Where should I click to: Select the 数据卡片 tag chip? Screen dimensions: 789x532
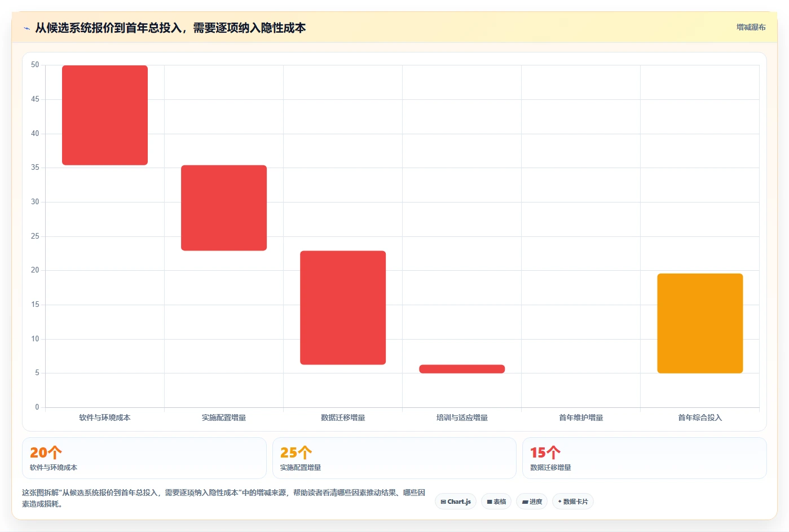[573, 502]
